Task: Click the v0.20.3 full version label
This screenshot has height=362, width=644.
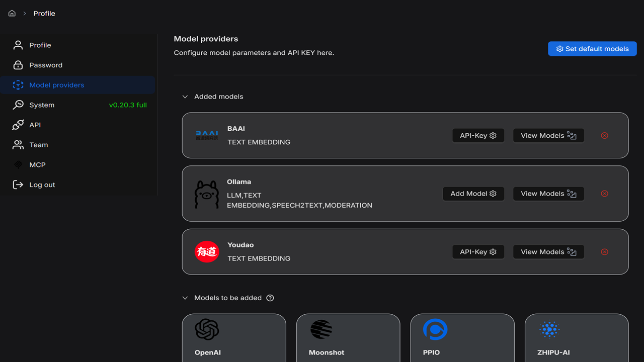Action: (128, 105)
